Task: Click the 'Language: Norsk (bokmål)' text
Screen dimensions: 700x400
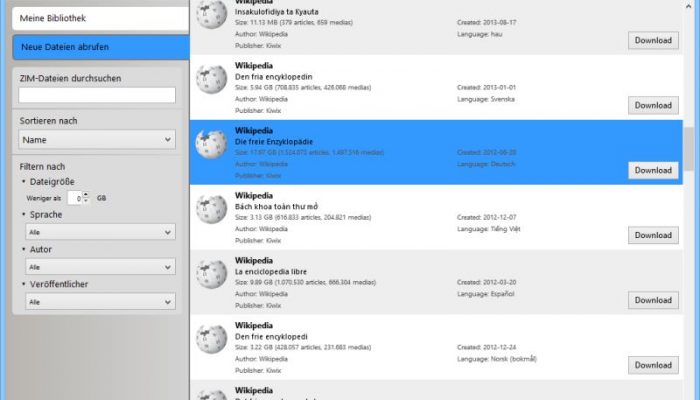Action: (x=496, y=359)
